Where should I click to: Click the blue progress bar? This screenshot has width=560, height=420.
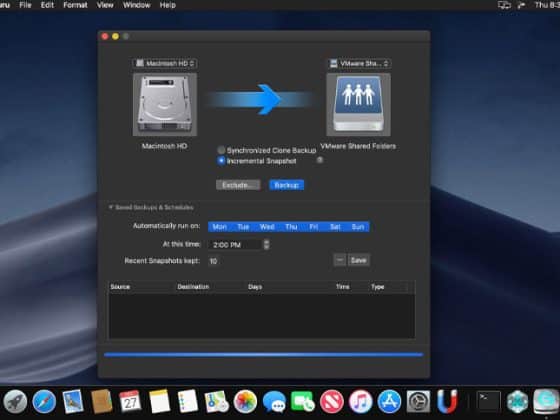point(264,355)
